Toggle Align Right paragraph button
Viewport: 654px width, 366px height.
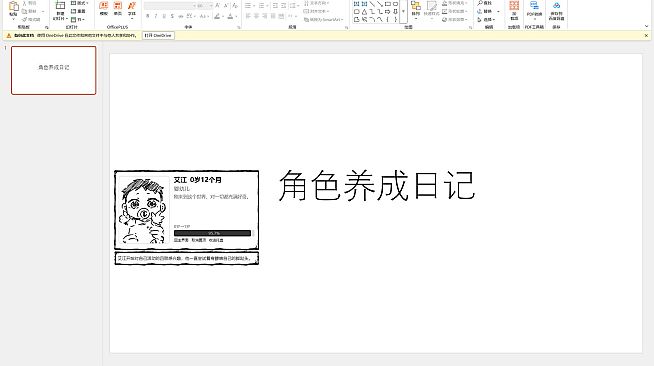pos(265,16)
